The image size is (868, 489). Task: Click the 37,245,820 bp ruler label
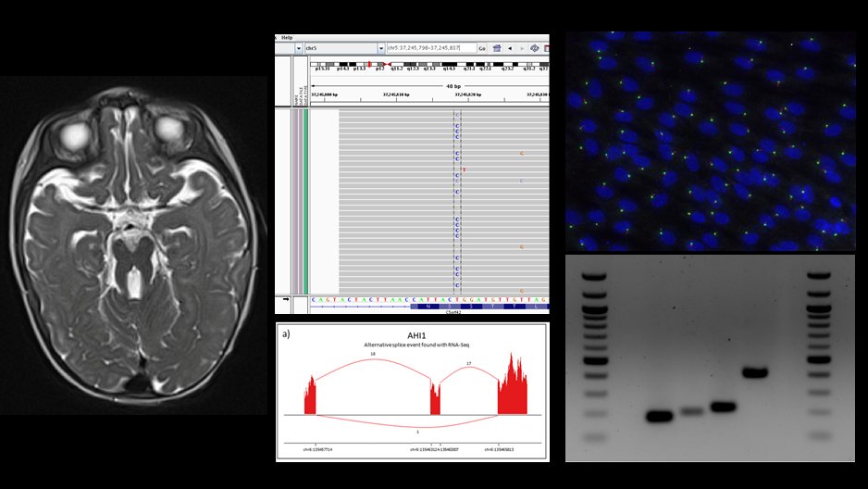click(x=468, y=94)
